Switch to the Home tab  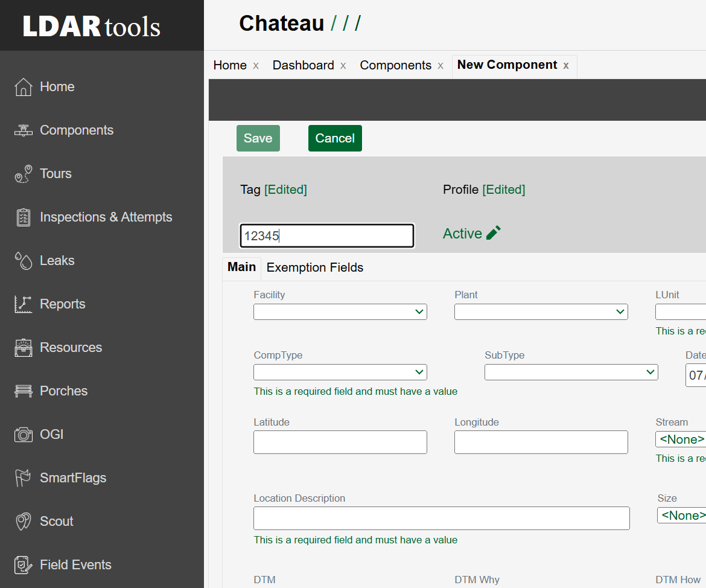(230, 65)
